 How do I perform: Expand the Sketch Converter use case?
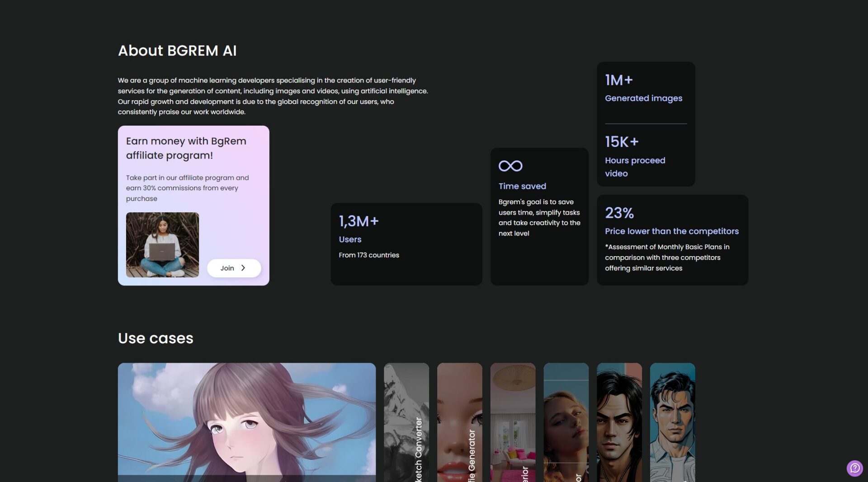406,422
